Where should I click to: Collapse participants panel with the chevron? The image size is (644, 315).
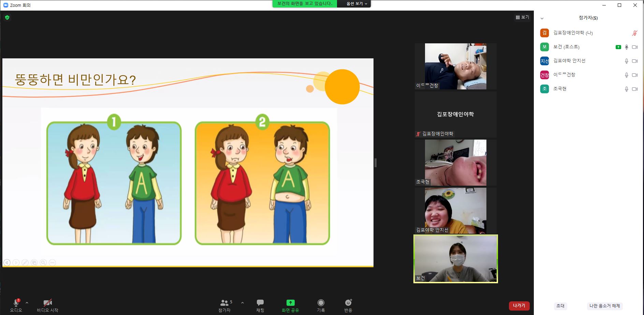pyautogui.click(x=542, y=18)
